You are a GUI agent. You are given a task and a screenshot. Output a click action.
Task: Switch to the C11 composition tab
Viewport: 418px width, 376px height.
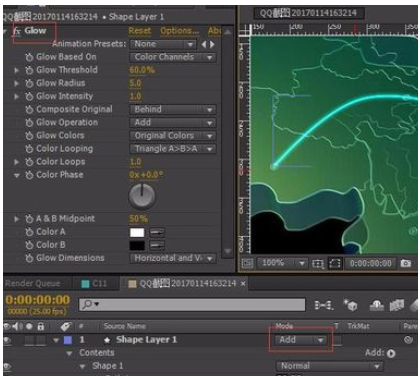point(94,284)
